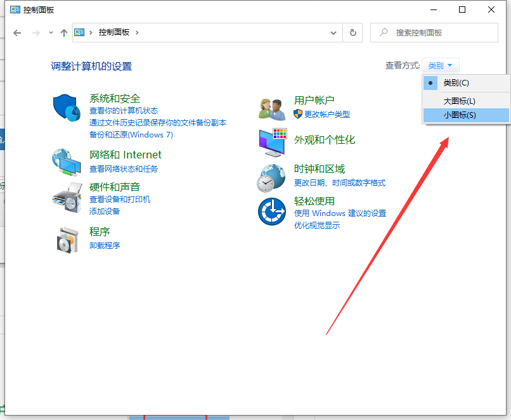Expand the address bar history dropdown

pos(333,33)
